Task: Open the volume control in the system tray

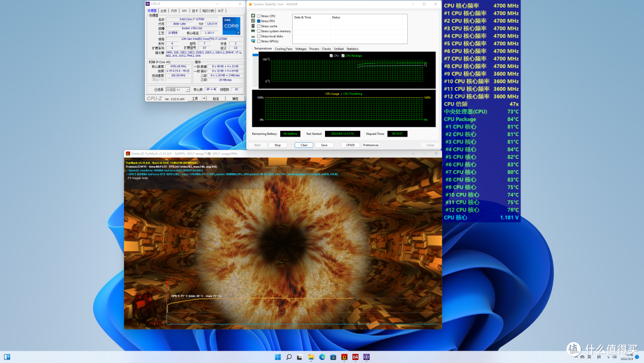Action: tap(615, 357)
